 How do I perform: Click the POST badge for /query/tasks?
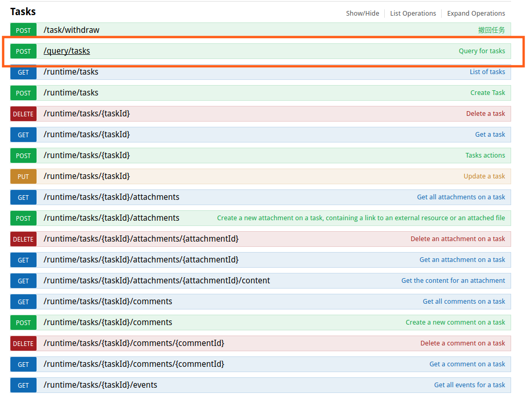click(23, 51)
